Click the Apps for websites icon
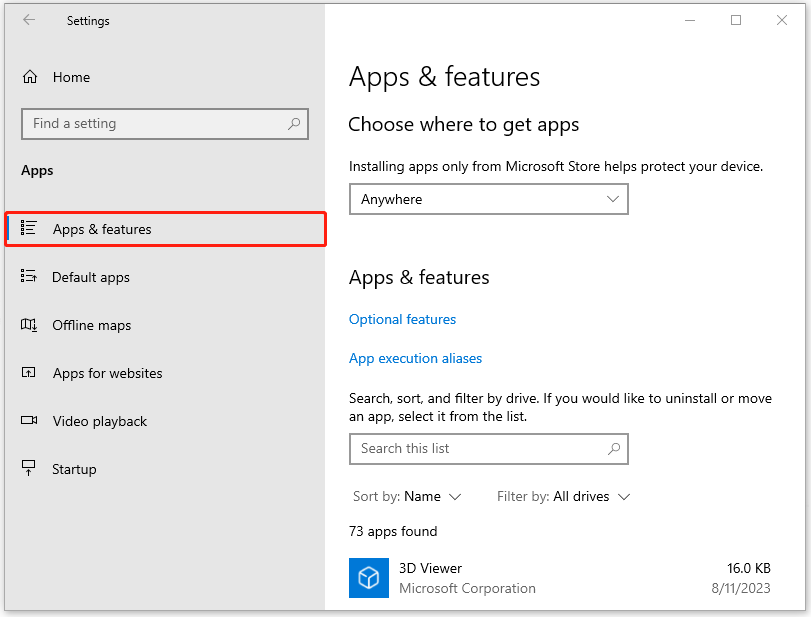Screen dimensions: 811x617 coord(28,372)
